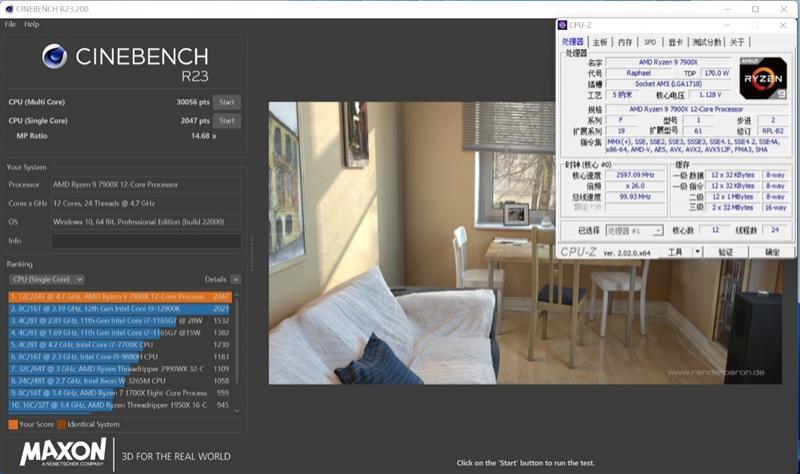Select ranking row Intel Core i9-12900K
Screen dimensions: 800x474
point(120,309)
